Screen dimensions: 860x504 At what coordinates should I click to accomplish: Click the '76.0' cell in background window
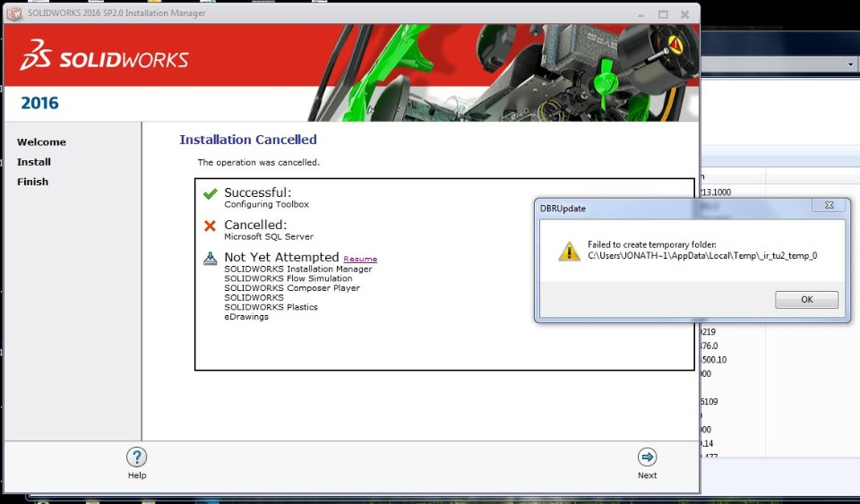709,346
